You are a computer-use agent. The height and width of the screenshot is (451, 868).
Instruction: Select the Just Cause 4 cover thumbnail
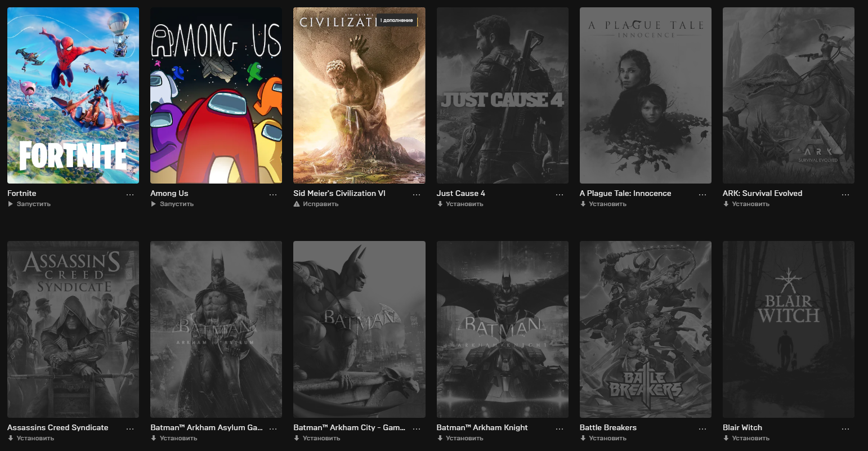point(503,95)
